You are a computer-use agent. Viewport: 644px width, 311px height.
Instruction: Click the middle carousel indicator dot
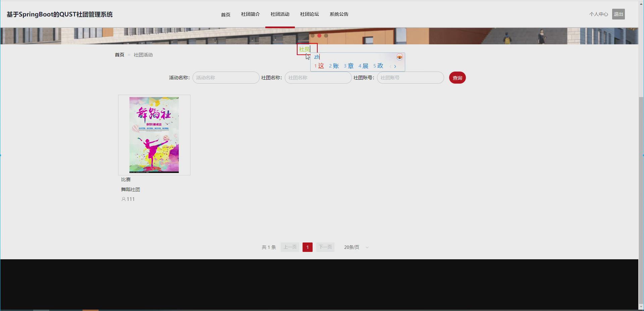[319, 36]
